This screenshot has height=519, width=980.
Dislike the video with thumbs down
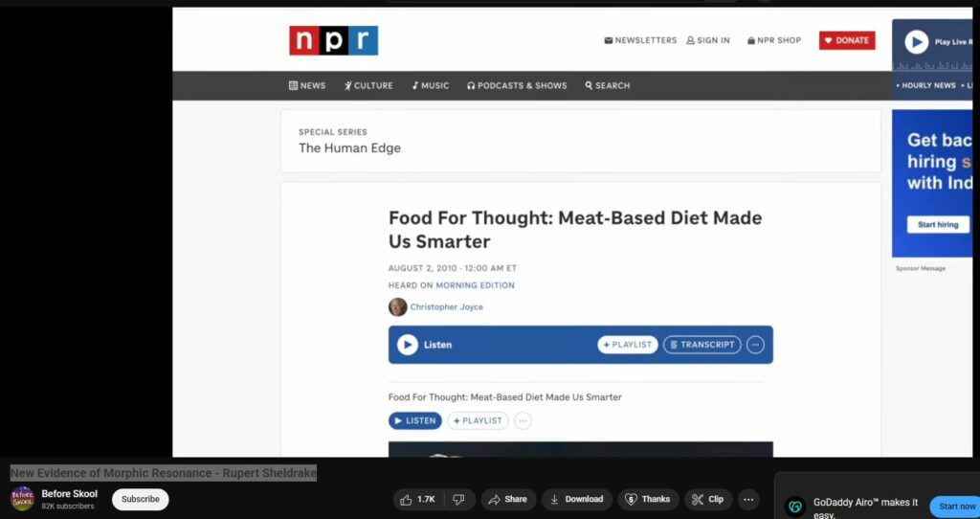tap(458, 499)
